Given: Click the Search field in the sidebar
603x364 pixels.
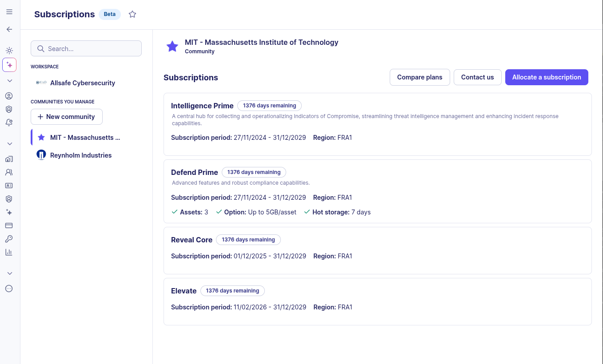Looking at the screenshot, I should tap(86, 48).
